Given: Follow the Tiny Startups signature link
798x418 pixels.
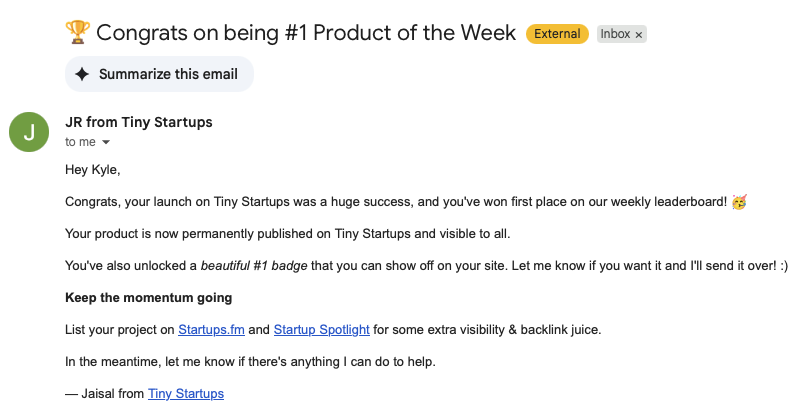Looking at the screenshot, I should (186, 394).
